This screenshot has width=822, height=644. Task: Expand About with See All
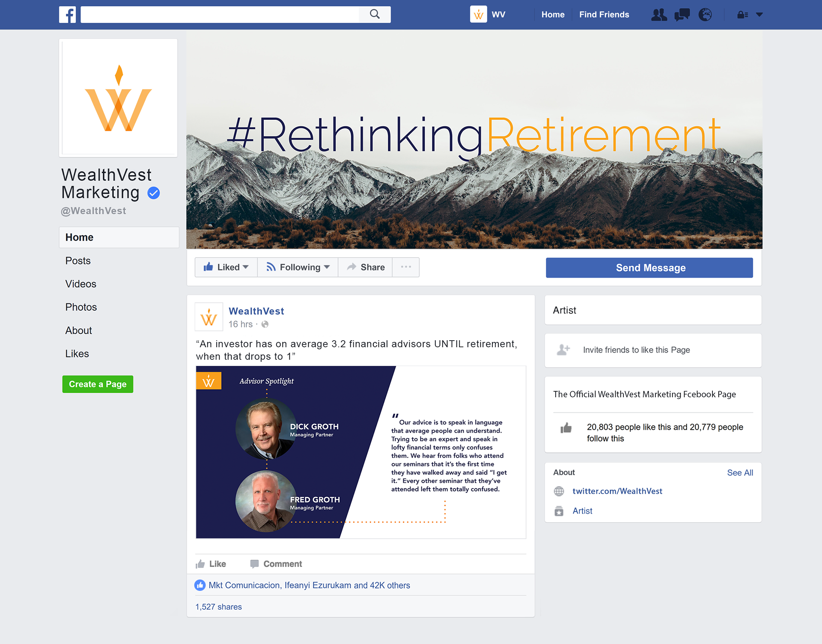(740, 473)
